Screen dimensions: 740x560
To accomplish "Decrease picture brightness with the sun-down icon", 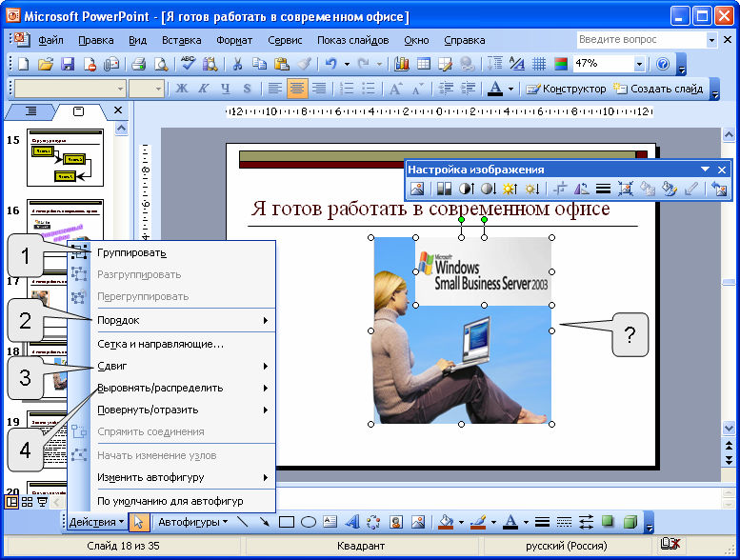I will pyautogui.click(x=531, y=190).
